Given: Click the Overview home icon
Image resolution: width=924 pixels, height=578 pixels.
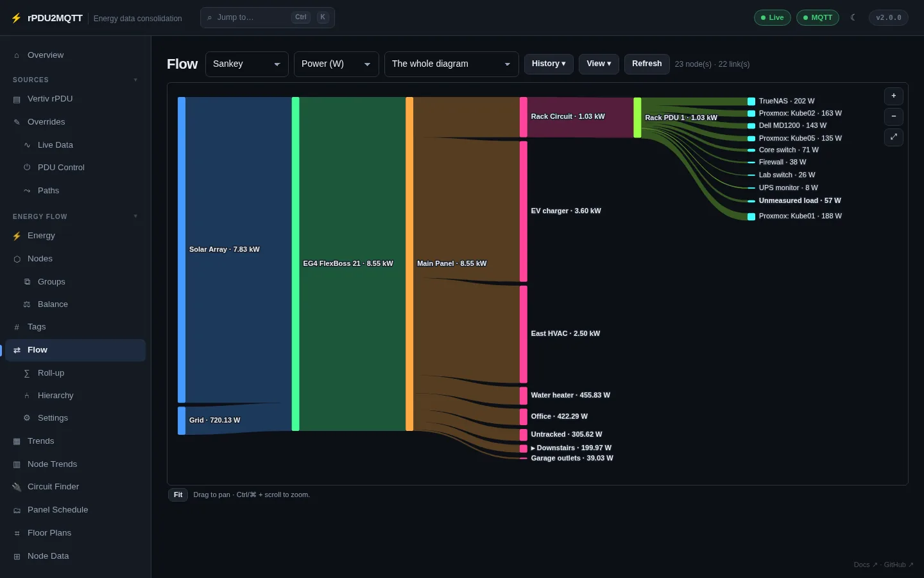Looking at the screenshot, I should click(17, 56).
